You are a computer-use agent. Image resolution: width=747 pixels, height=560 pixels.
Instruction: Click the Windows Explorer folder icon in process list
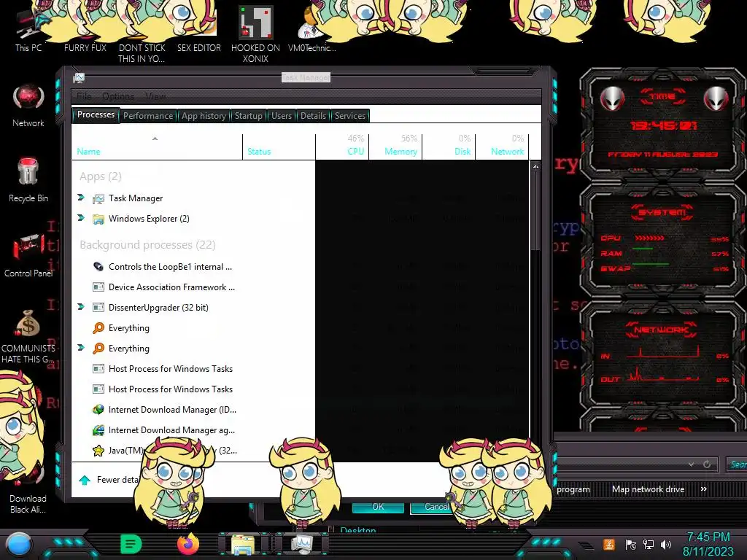pyautogui.click(x=98, y=219)
